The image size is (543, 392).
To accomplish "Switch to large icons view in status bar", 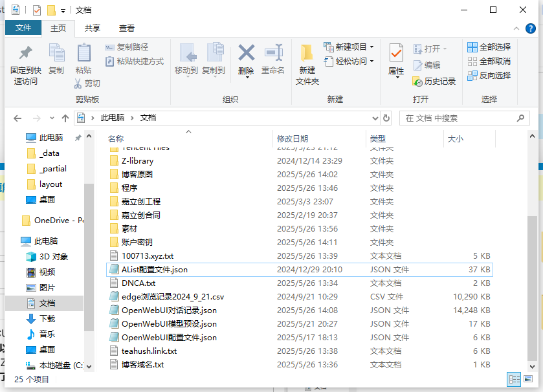I will coord(529,380).
